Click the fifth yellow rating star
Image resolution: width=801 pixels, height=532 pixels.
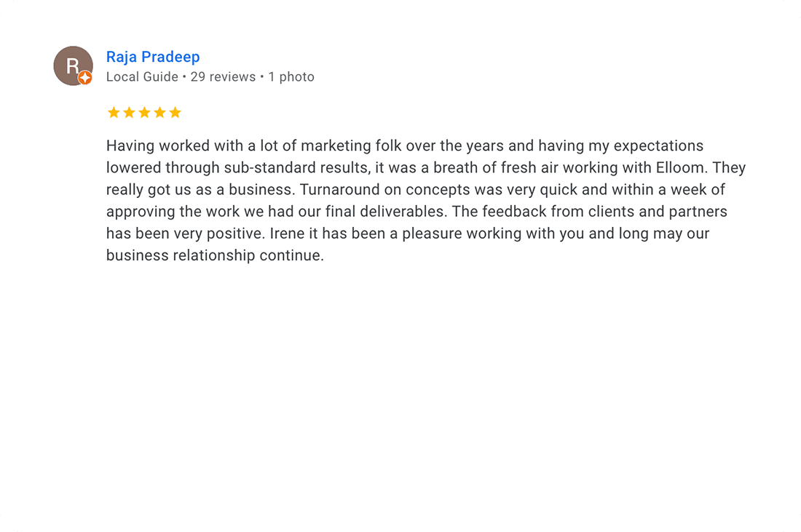point(175,113)
